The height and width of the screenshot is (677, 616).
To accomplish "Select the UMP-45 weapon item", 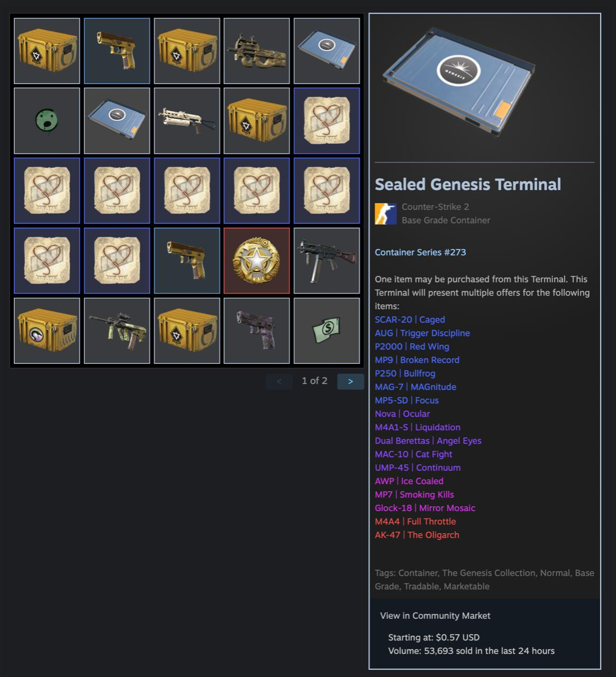I will tap(327, 261).
